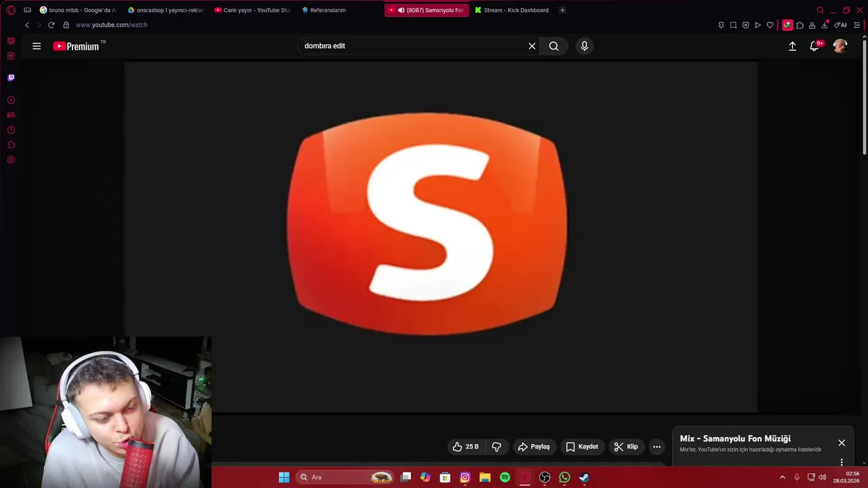This screenshot has height=488, width=868.
Task: Open the taskbar volume speaker icon
Action: coord(823,477)
